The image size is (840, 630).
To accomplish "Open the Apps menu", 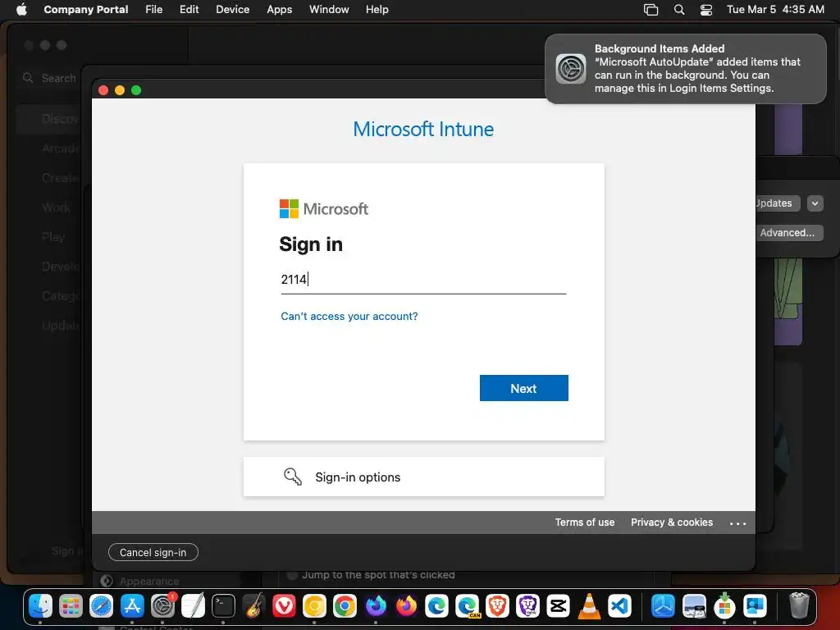I will (280, 10).
